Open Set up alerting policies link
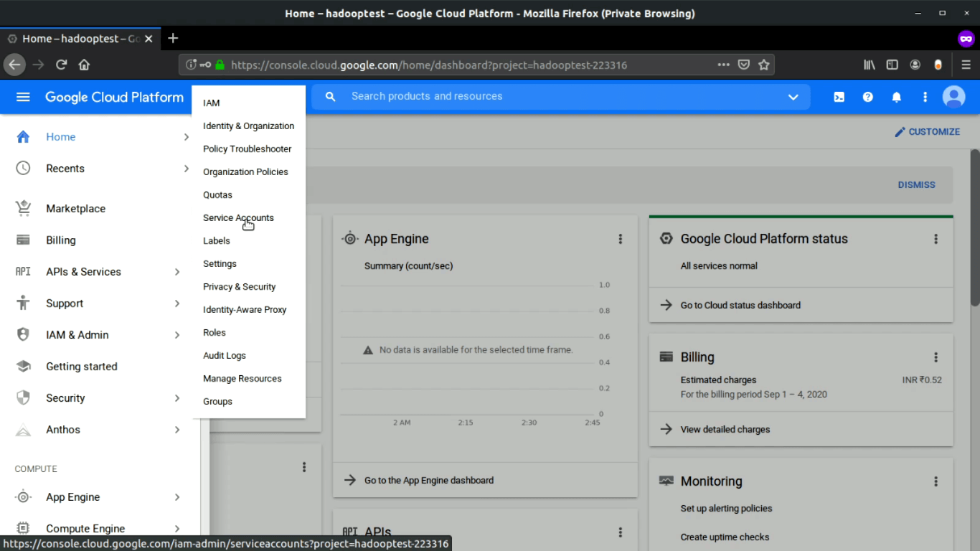The image size is (980, 551). click(x=726, y=508)
